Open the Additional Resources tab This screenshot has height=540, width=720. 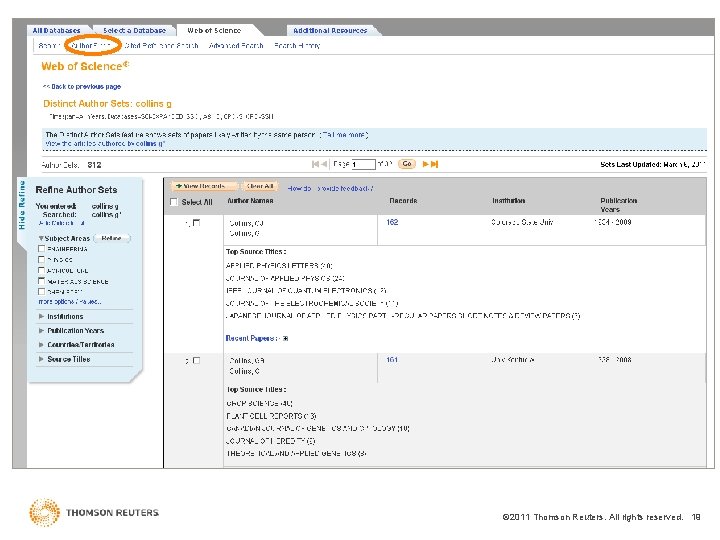[x=330, y=30]
